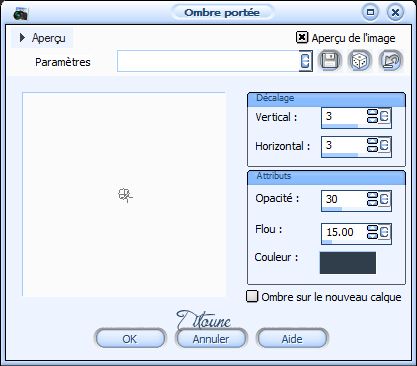Screen dimensions: 417x366
Task: Open the Paramètres presets dropdown
Action: (305, 61)
